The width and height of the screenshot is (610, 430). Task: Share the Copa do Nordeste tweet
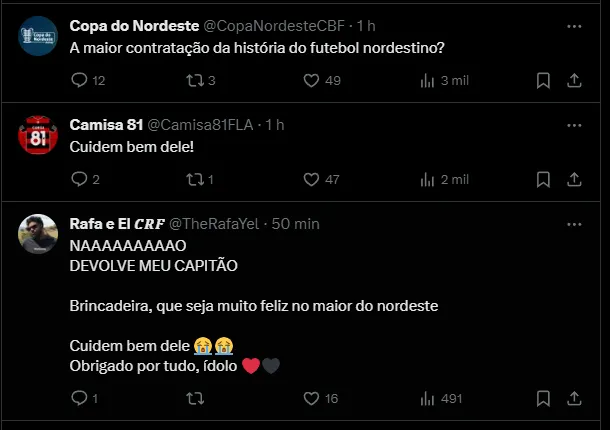pos(575,80)
